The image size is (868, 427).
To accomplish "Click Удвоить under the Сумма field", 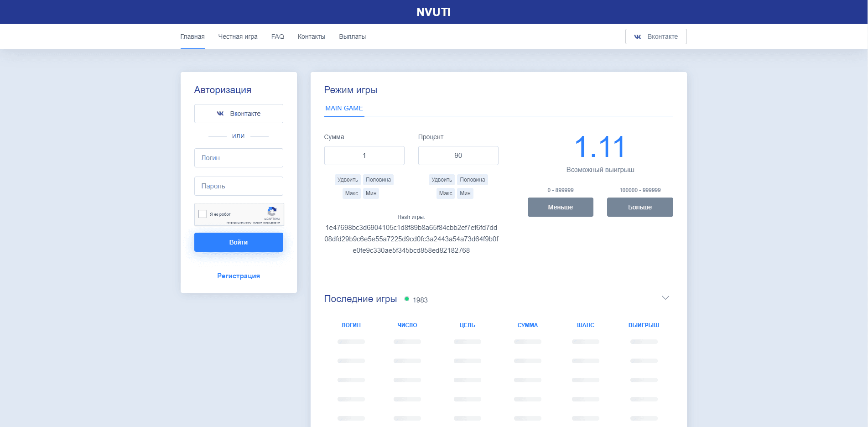I will point(348,180).
